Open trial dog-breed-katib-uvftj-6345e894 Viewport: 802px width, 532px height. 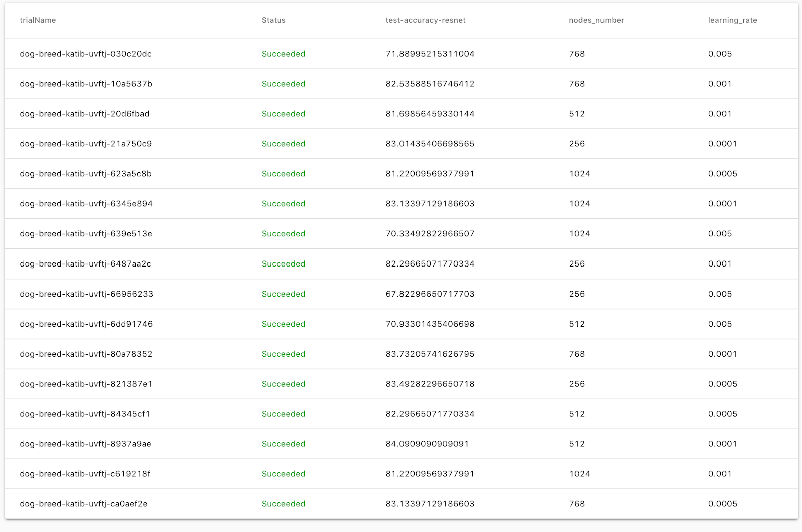[86, 204]
